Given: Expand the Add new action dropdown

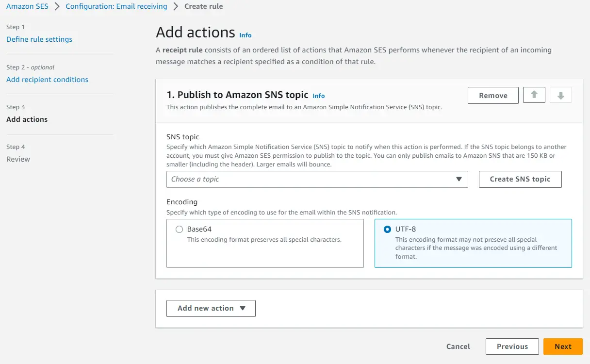Looking at the screenshot, I should tap(211, 308).
